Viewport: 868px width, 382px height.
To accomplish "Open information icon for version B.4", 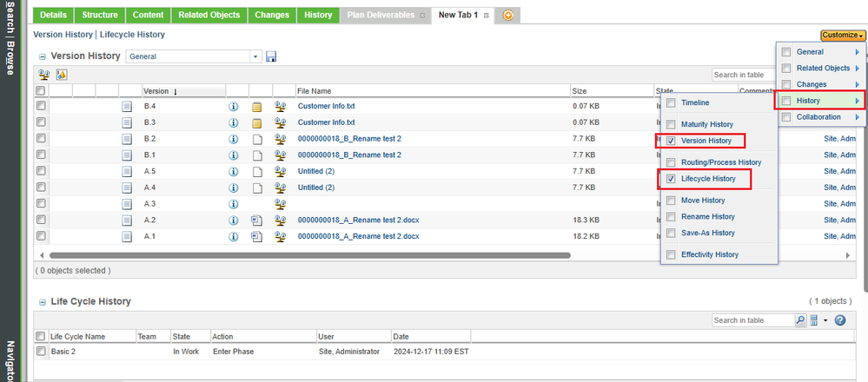I will [x=233, y=106].
